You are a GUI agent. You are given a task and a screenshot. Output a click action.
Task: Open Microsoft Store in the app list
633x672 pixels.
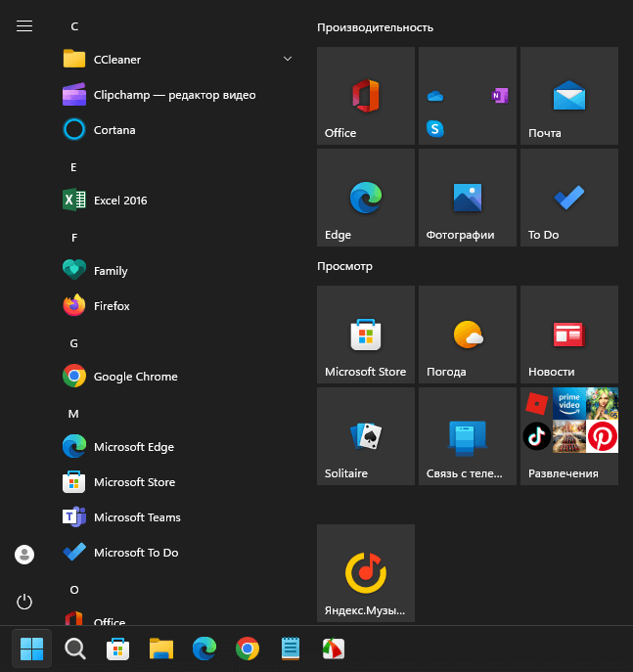tap(178, 481)
